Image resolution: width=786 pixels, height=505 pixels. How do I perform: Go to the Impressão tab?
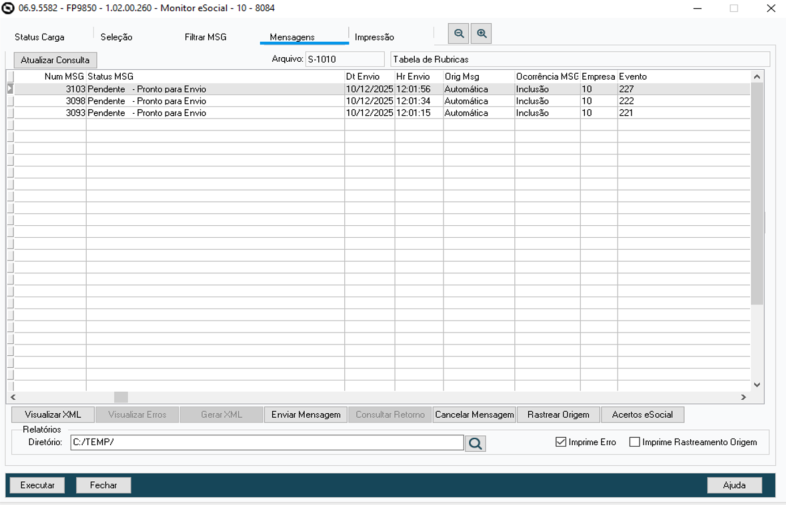tap(374, 37)
